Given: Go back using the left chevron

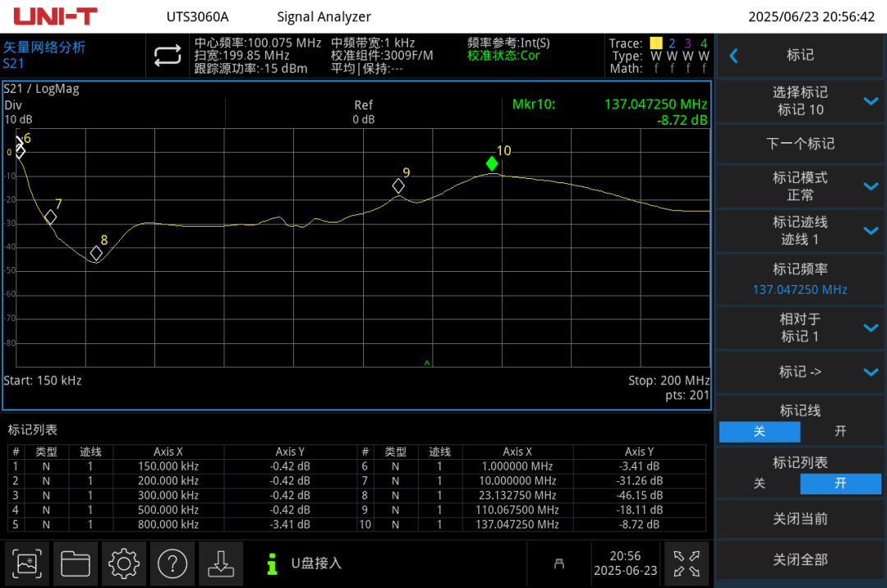Looking at the screenshot, I should pyautogui.click(x=734, y=56).
